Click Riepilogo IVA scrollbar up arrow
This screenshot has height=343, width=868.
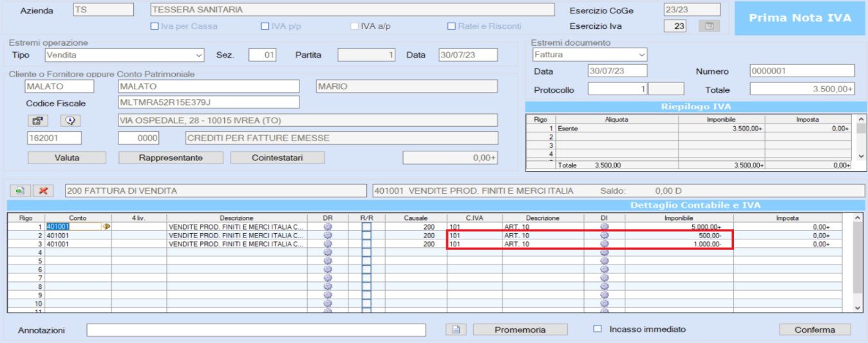(x=862, y=119)
